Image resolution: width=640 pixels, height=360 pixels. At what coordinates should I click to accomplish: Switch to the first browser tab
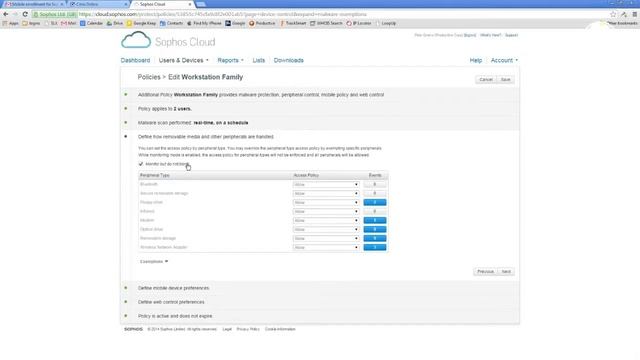coord(34,4)
